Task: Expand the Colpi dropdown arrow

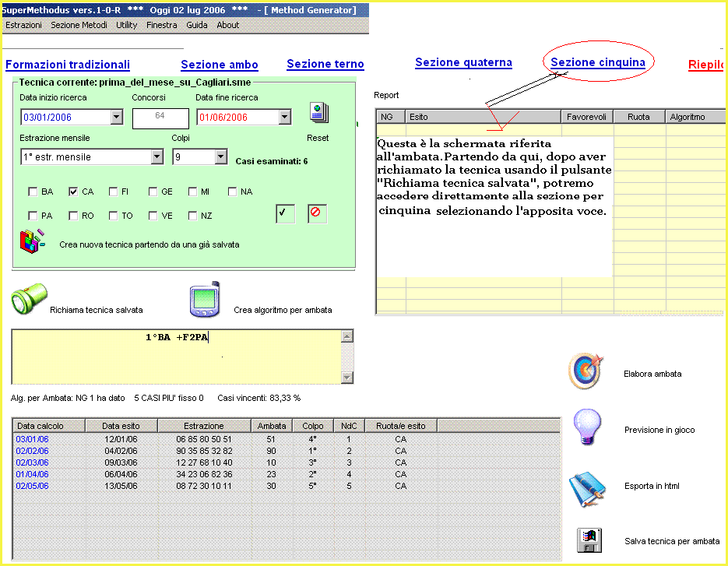Action: [x=221, y=157]
